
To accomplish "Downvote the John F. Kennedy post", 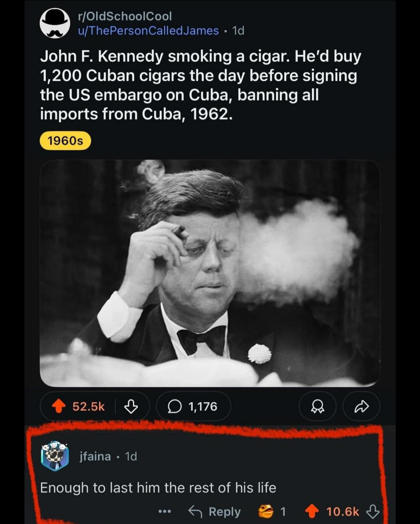I will click(131, 406).
